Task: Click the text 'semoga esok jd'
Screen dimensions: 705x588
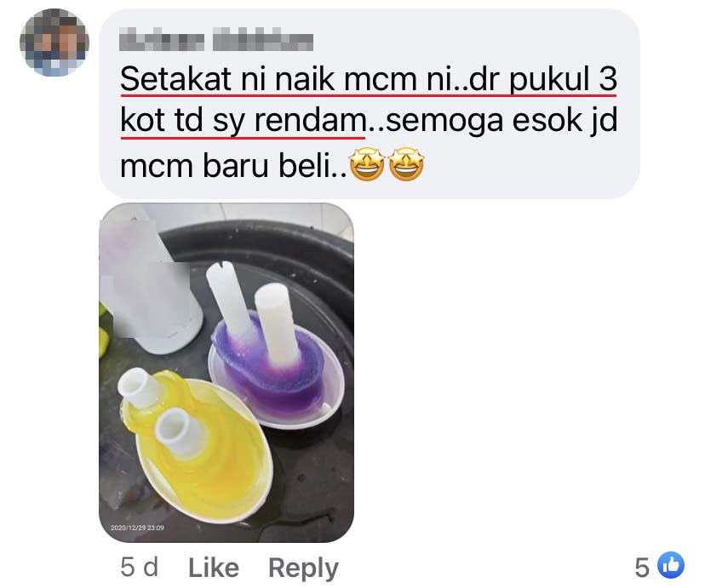Action: click(502, 122)
